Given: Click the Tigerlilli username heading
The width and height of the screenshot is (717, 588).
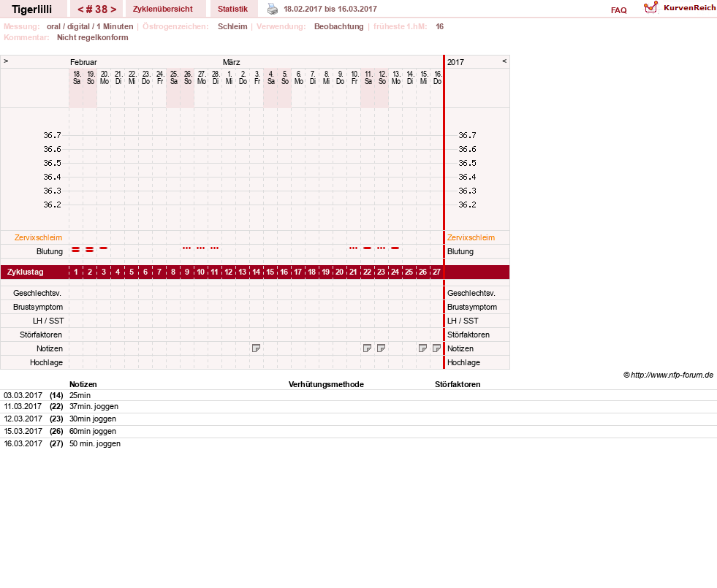Looking at the screenshot, I should (32, 9).
